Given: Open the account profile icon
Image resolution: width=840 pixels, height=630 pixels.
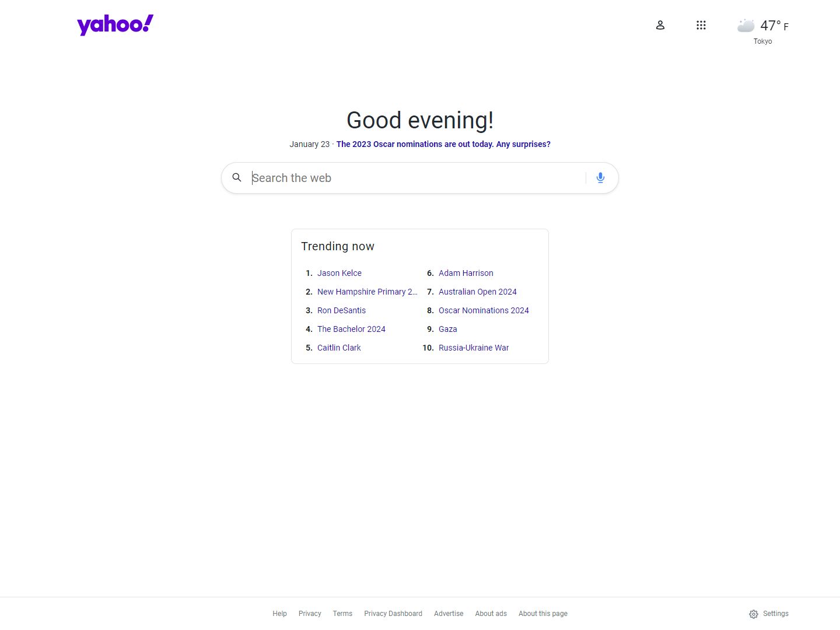Looking at the screenshot, I should (660, 25).
